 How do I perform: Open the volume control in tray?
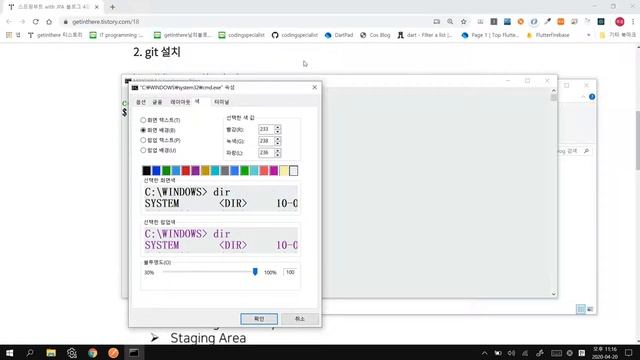[511, 353]
